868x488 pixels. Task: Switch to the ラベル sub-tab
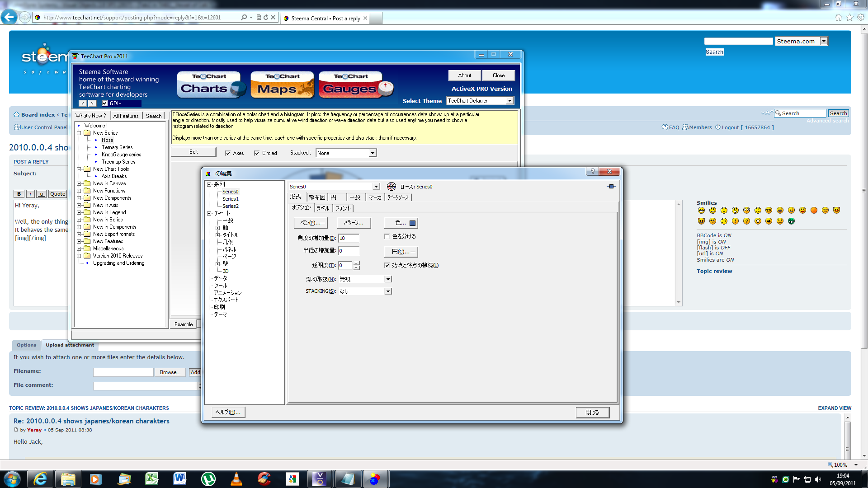323,208
